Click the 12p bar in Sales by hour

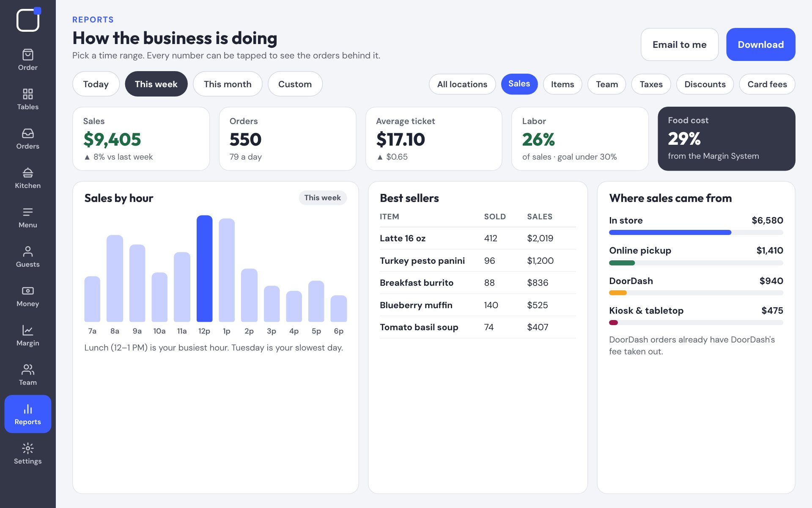tap(204, 268)
